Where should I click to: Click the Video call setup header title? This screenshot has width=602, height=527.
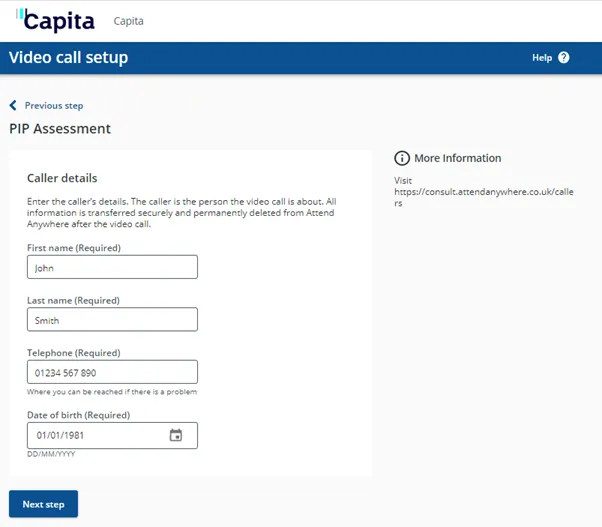click(x=69, y=57)
